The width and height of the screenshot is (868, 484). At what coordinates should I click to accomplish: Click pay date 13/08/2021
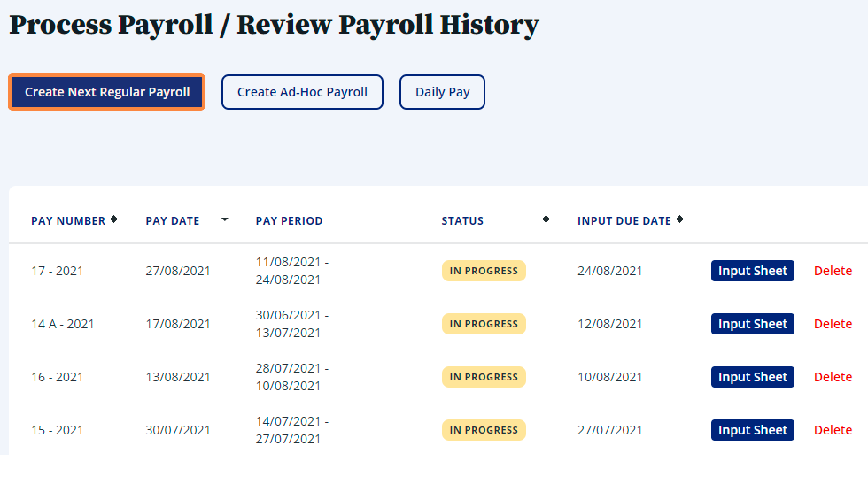(178, 377)
